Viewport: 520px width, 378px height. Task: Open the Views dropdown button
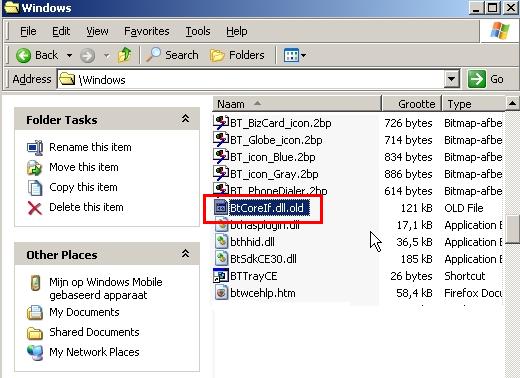295,55
